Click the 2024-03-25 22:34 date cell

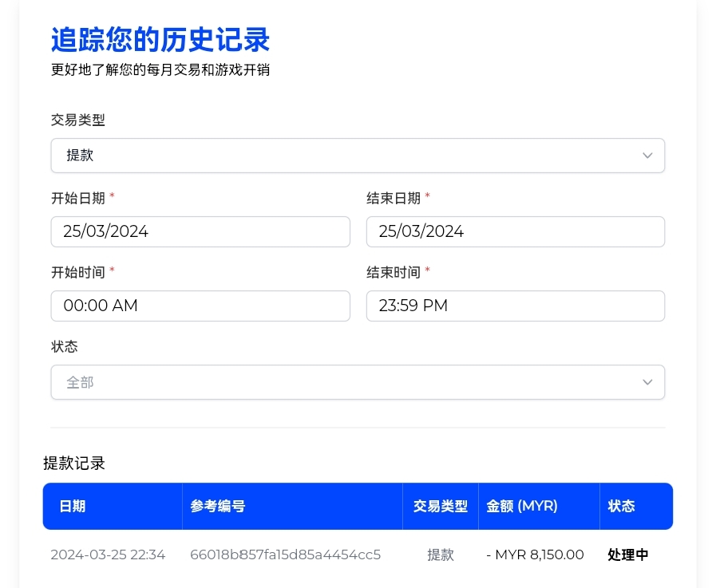click(x=108, y=554)
